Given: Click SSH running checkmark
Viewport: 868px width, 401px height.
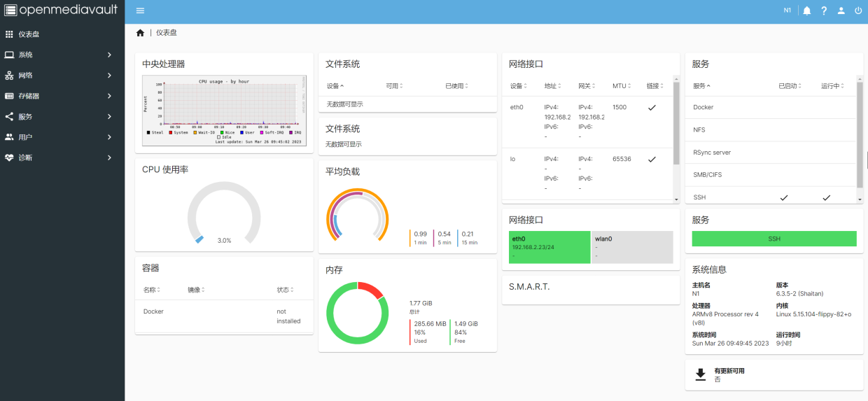Looking at the screenshot, I should tap(826, 198).
